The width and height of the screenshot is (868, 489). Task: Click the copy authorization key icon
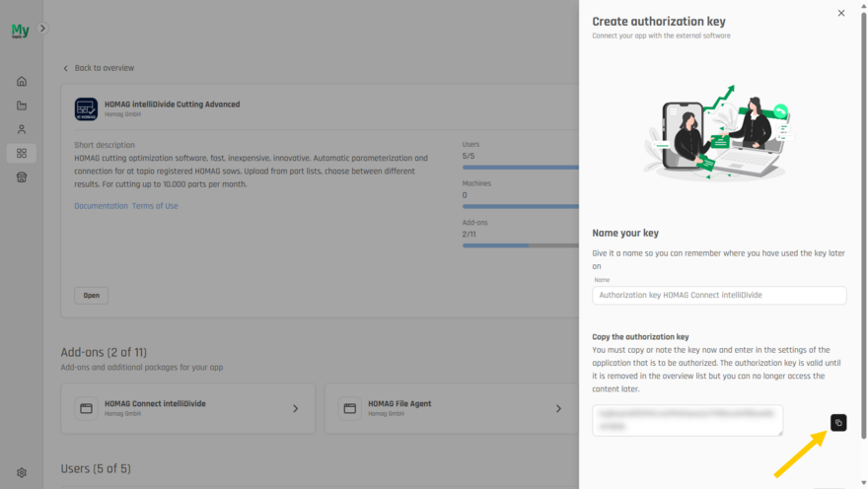pos(838,423)
